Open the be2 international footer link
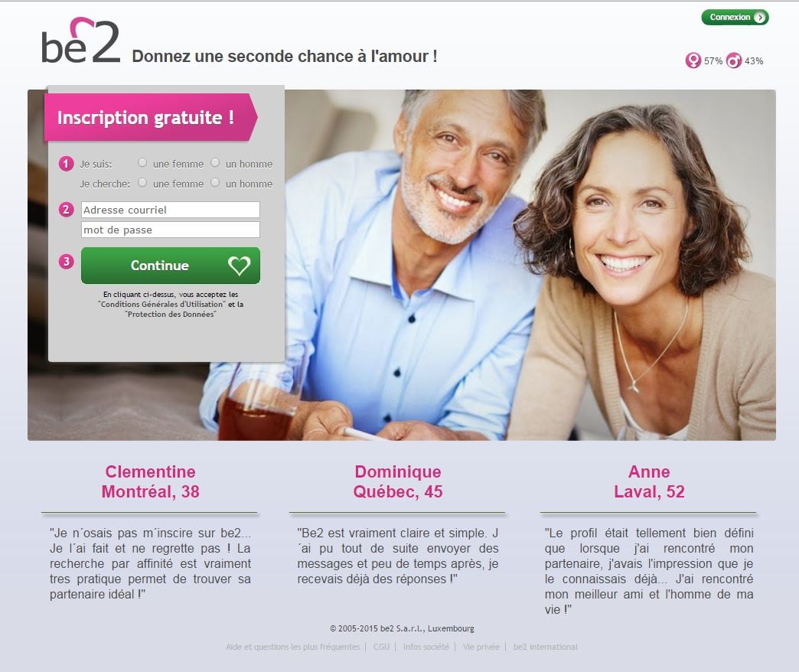The height and width of the screenshot is (672, 799). point(545,647)
